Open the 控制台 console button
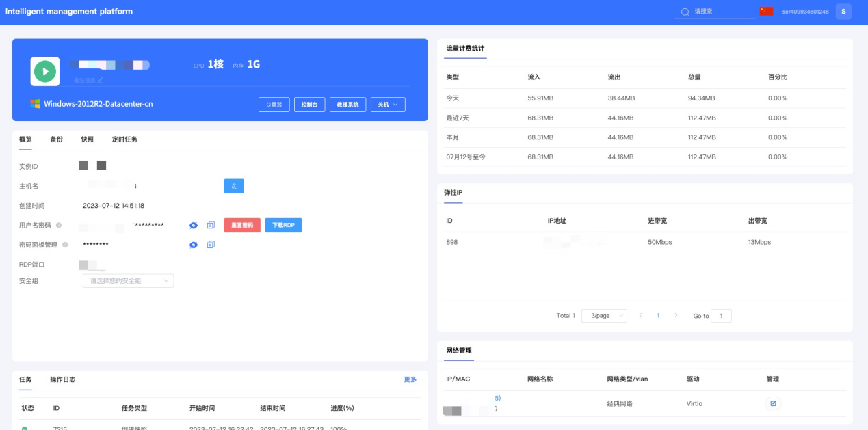 (310, 105)
